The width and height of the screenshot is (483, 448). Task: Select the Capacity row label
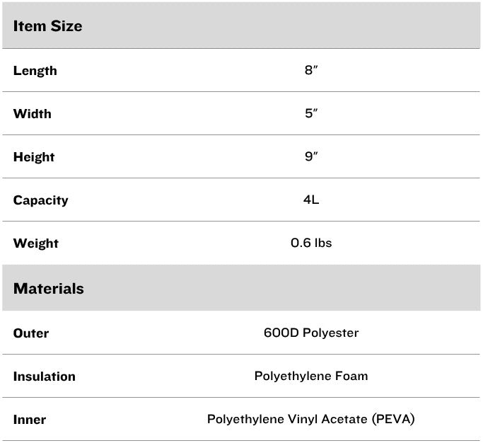pos(40,200)
